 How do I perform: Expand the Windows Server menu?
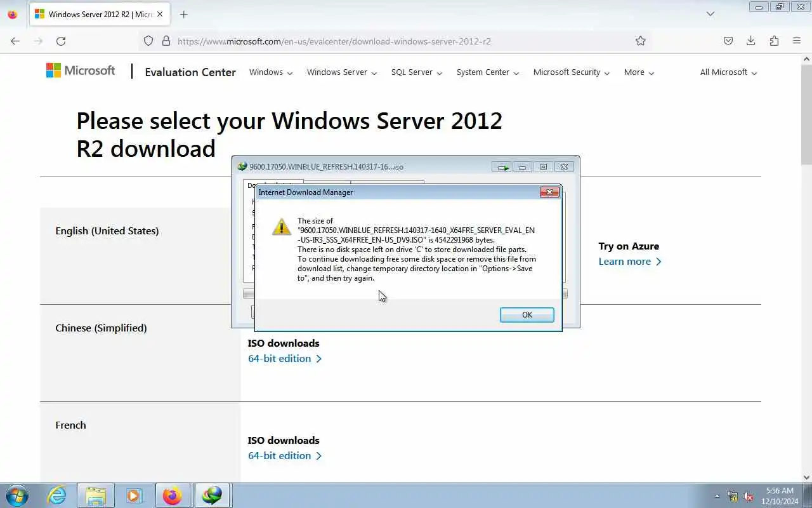click(x=342, y=72)
